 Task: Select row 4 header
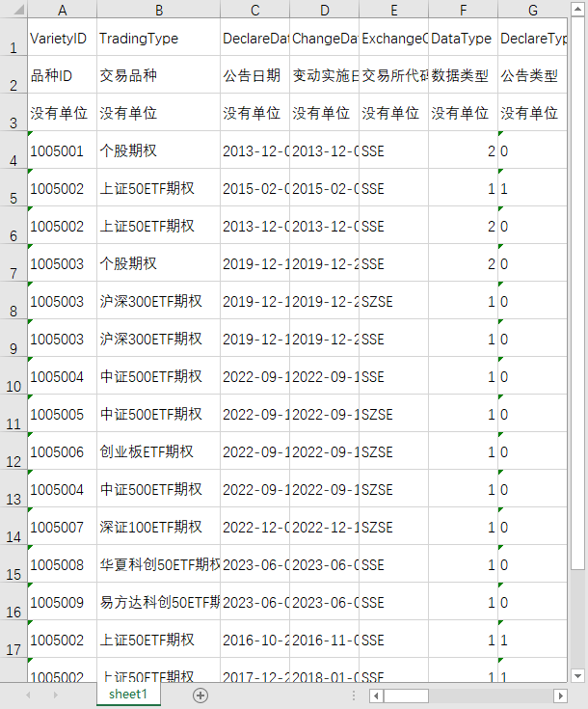(x=13, y=150)
